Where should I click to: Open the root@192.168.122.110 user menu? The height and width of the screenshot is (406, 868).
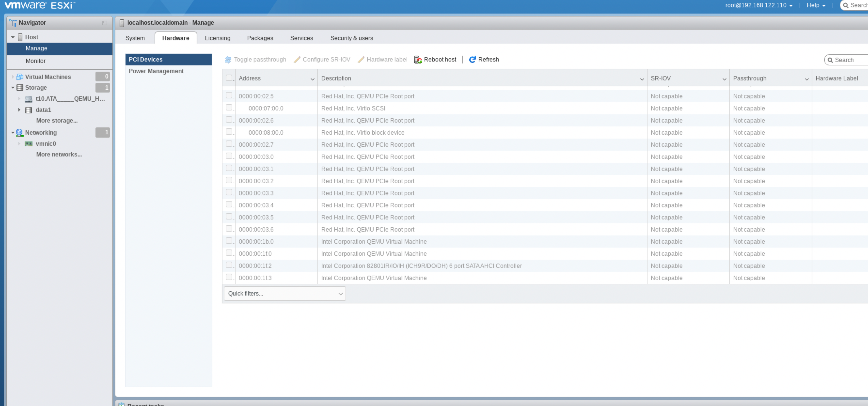(759, 5)
